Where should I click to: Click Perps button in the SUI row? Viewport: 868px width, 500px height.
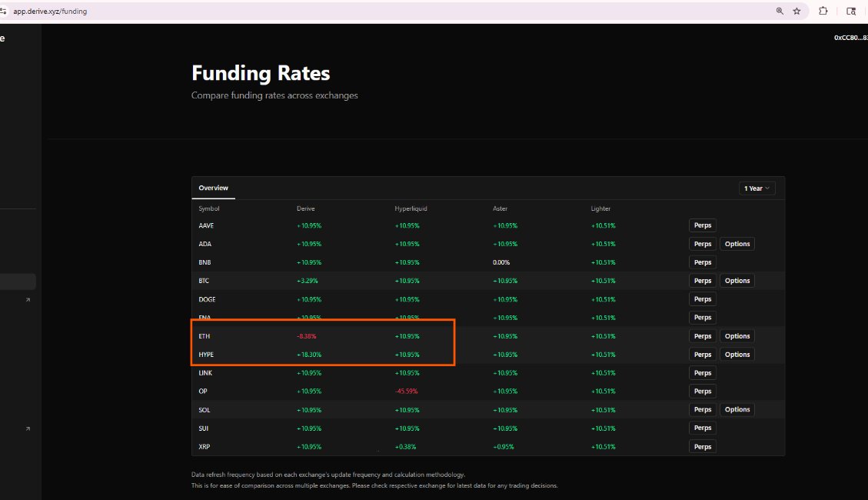pos(703,428)
